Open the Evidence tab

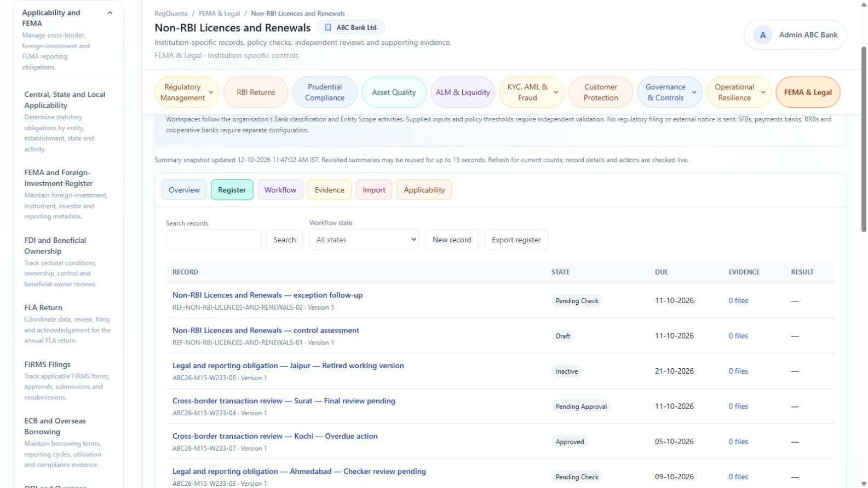coord(329,190)
